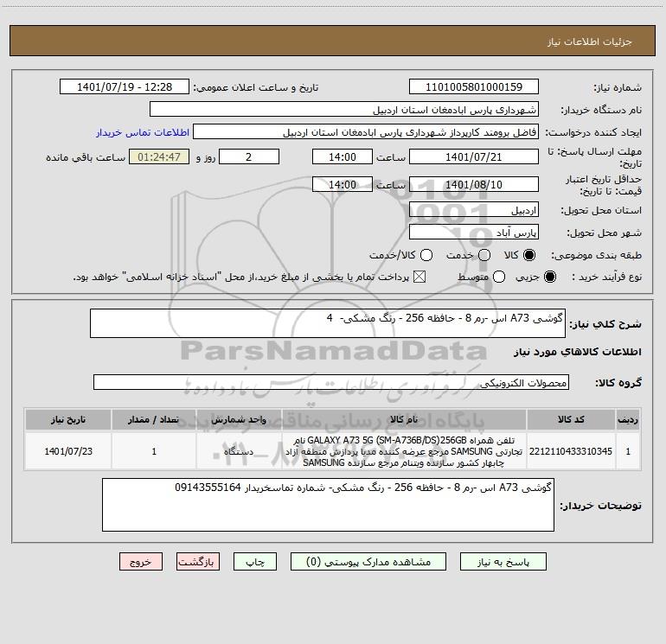Click the quantity cell showing 1
Viewport: 666px width, 644px height.
(154, 451)
